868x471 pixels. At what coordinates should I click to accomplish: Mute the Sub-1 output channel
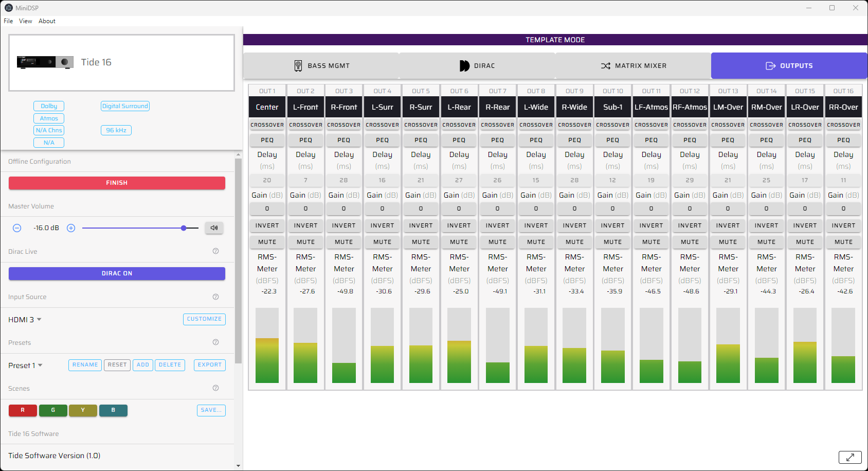612,242
